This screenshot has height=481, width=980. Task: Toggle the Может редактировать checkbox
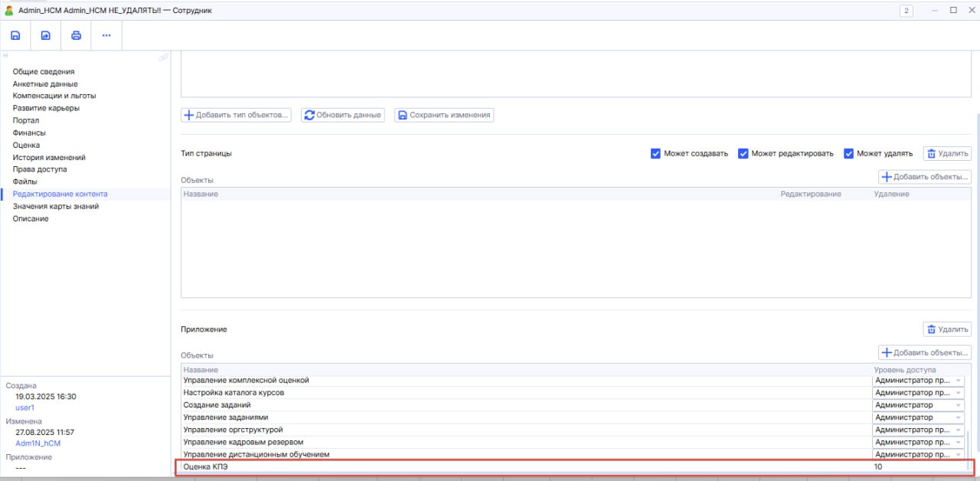(743, 153)
